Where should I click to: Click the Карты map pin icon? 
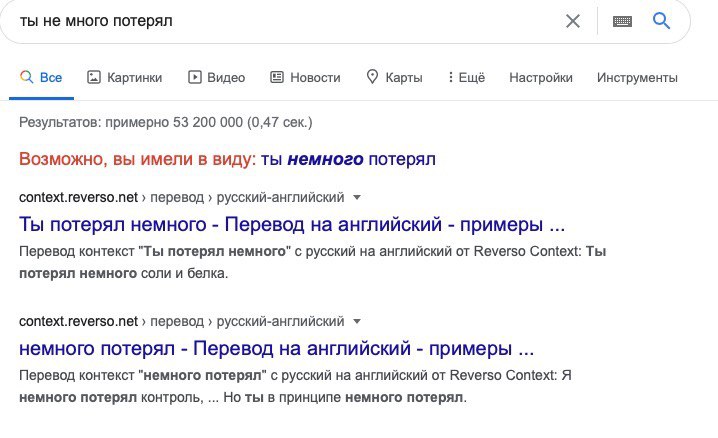[372, 77]
